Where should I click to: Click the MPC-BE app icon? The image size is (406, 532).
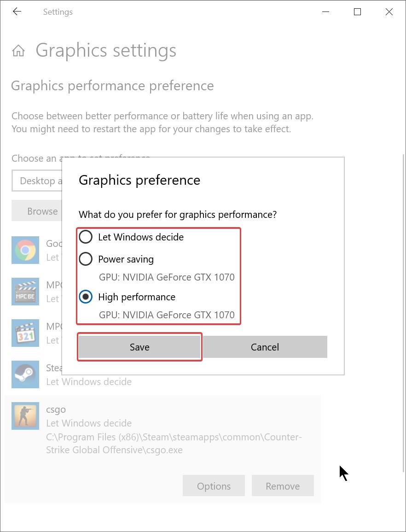[x=25, y=292]
